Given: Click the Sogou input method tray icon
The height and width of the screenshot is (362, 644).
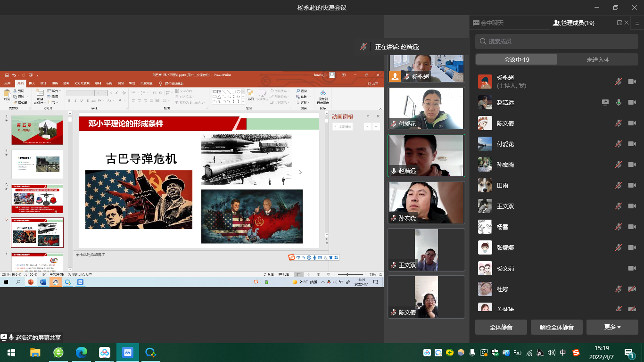Looking at the screenshot, I should 576,353.
